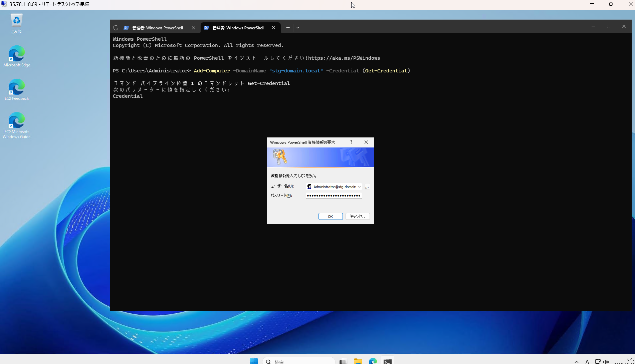Open the Terminal tab list chevron
Image resolution: width=635 pixels, height=364 pixels.
point(297,28)
